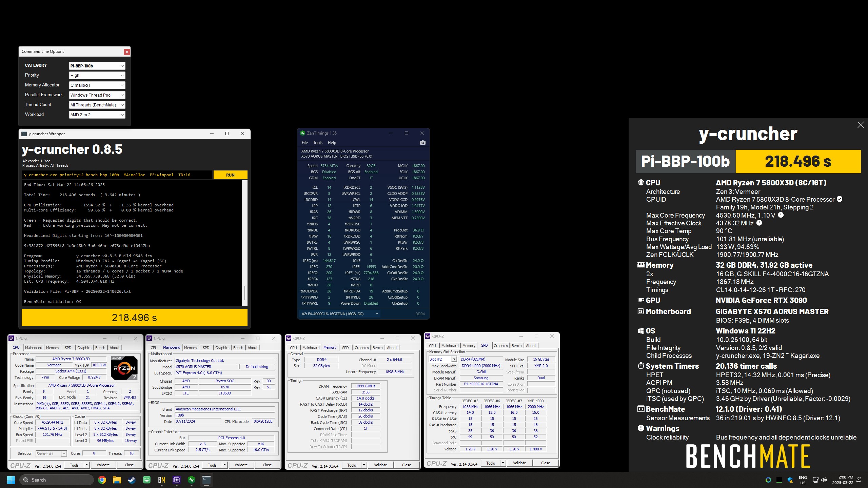Click Close in the CPU-Z Memory window
The width and height of the screenshot is (868, 488).
point(407,465)
